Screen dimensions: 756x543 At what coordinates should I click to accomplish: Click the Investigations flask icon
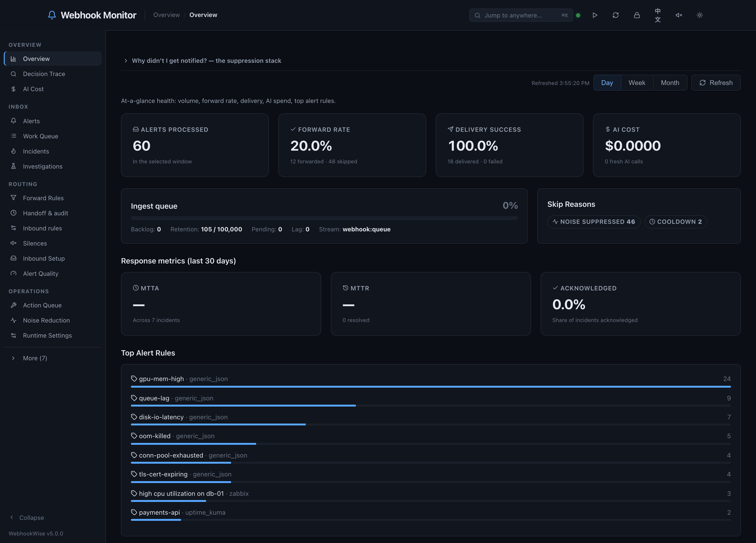(x=13, y=166)
